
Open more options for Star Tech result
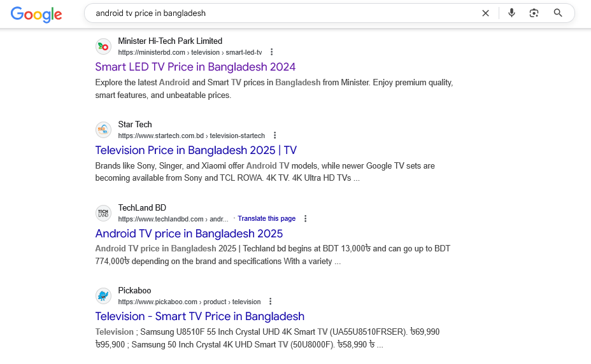(275, 136)
